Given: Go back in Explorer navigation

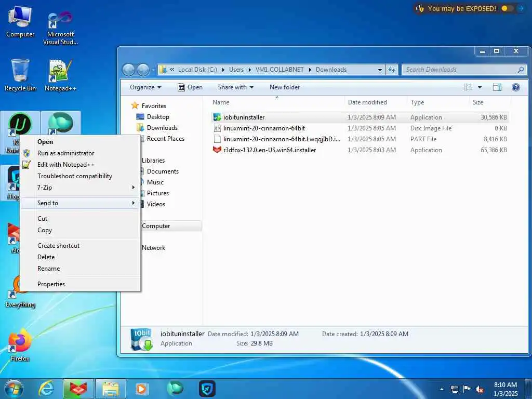Looking at the screenshot, I should [x=129, y=70].
